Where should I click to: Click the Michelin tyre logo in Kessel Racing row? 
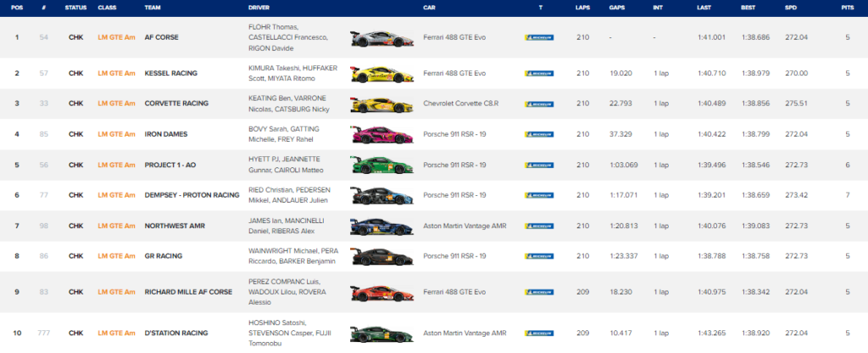(539, 73)
